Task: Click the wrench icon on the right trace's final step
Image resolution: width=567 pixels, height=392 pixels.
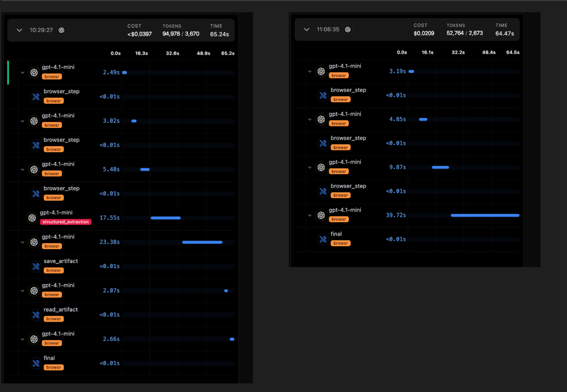Action: coord(323,239)
